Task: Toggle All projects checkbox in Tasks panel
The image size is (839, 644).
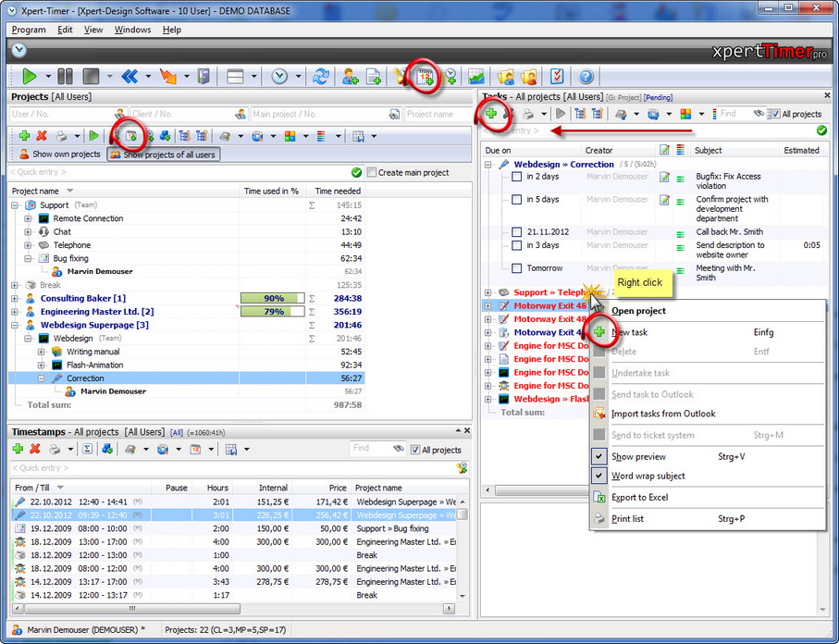Action: pyautogui.click(x=774, y=114)
